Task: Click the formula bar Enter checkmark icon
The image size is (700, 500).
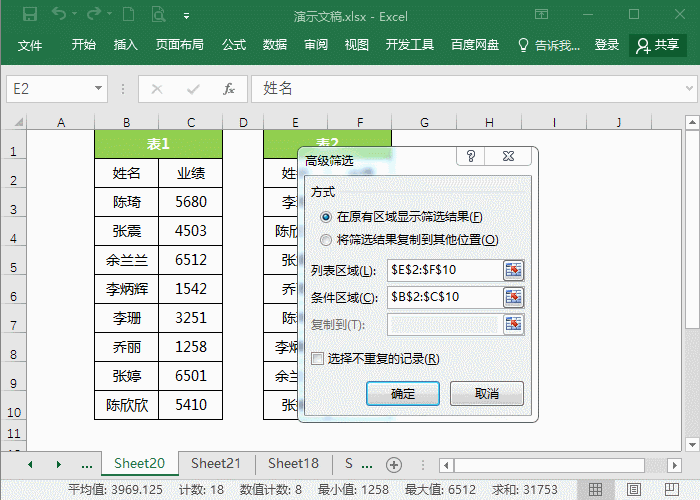Action: pyautogui.click(x=193, y=89)
